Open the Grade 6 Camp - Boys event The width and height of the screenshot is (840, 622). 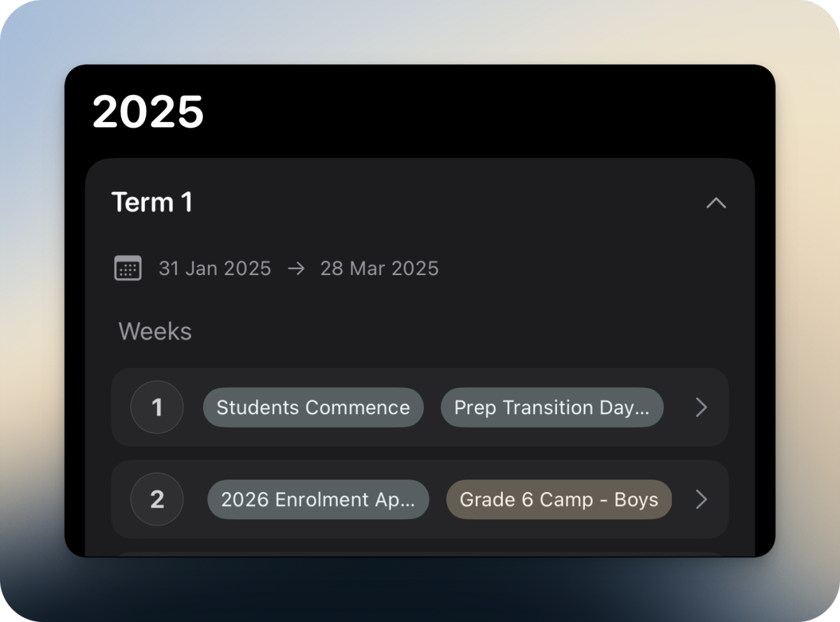pyautogui.click(x=558, y=499)
